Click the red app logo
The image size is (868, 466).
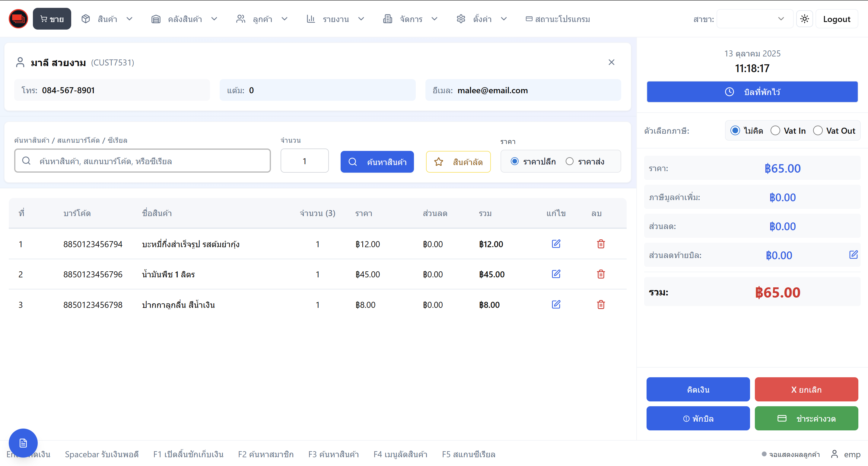coord(18,19)
